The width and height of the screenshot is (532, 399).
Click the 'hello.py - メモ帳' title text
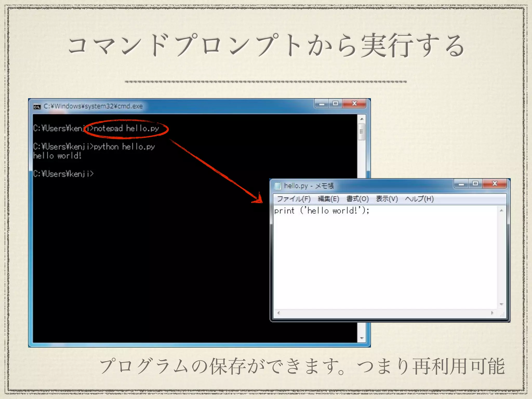309,186
